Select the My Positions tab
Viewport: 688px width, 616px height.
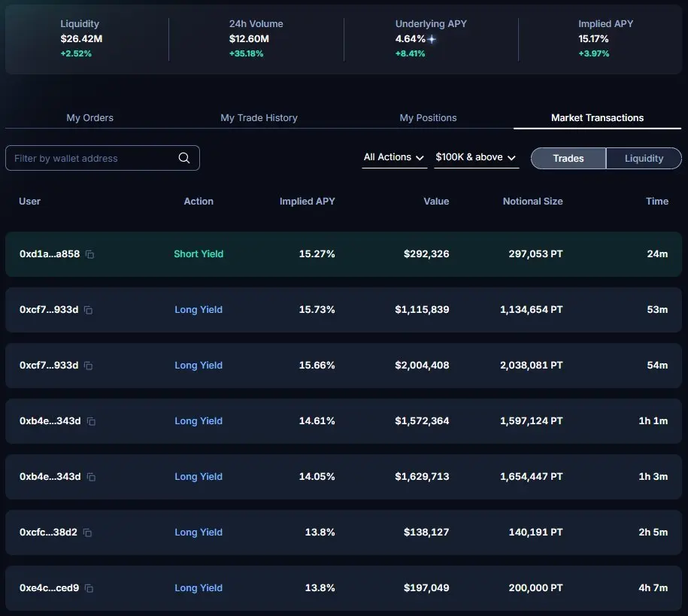428,117
